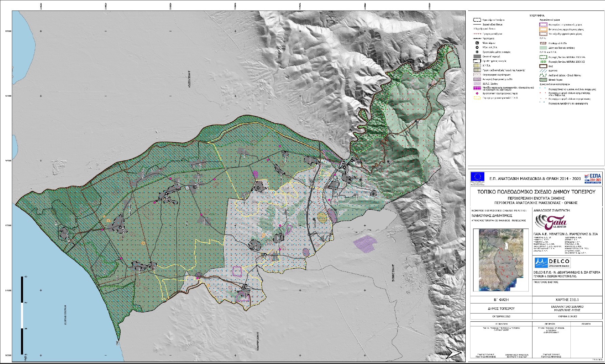Click the Αισθητικό Δάσος Στενά Νέστου symbol
Screen dimensions: 605x364
tap(543, 75)
